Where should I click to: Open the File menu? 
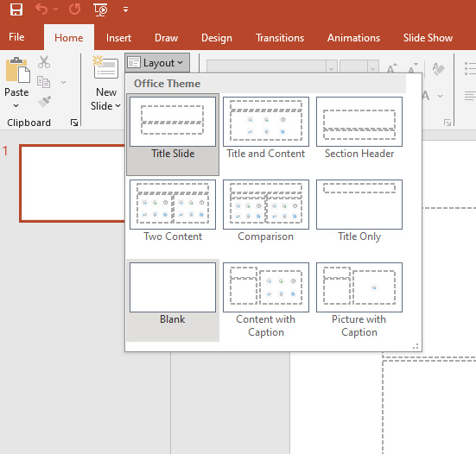tap(16, 37)
